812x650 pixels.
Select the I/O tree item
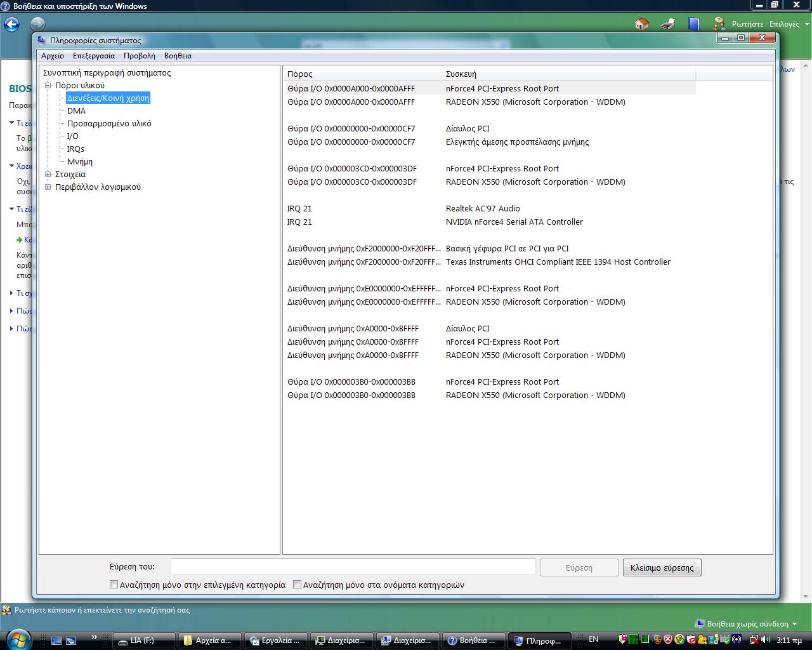click(73, 136)
